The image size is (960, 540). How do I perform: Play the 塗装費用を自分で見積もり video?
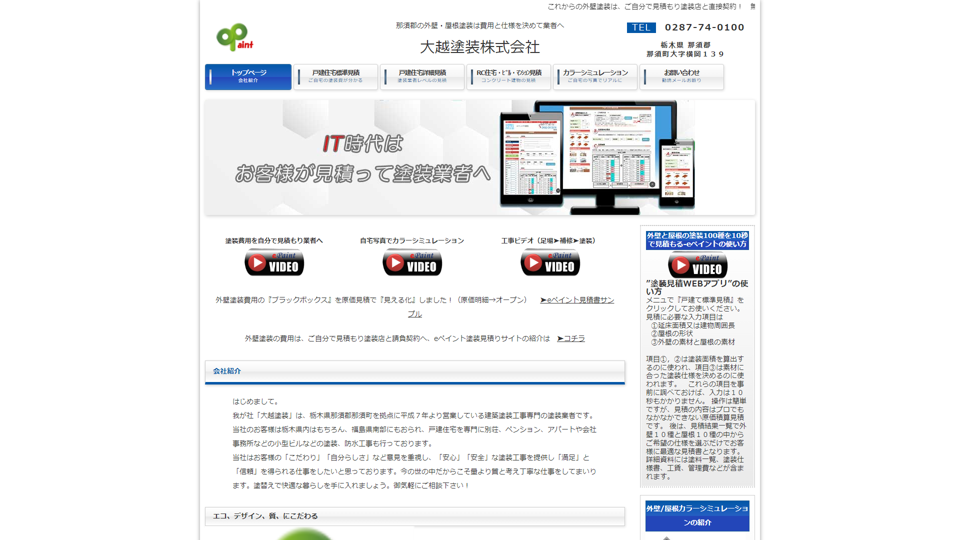pyautogui.click(x=274, y=263)
